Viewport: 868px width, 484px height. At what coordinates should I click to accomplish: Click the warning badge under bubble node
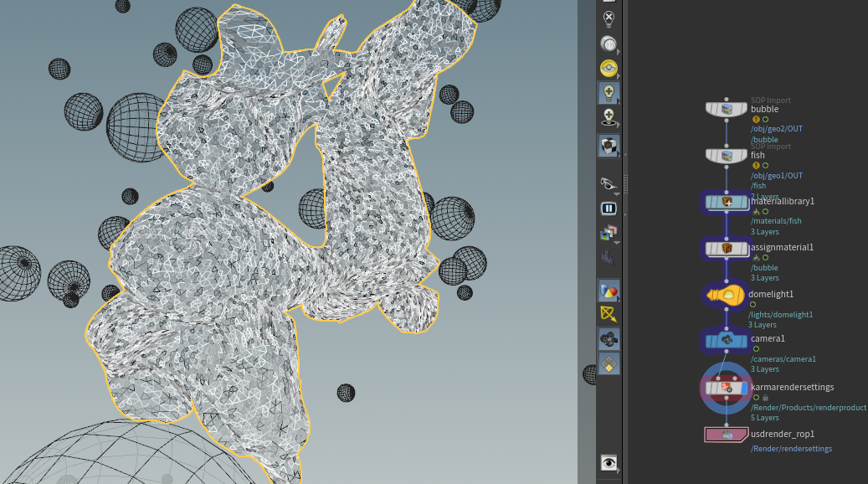coord(756,119)
